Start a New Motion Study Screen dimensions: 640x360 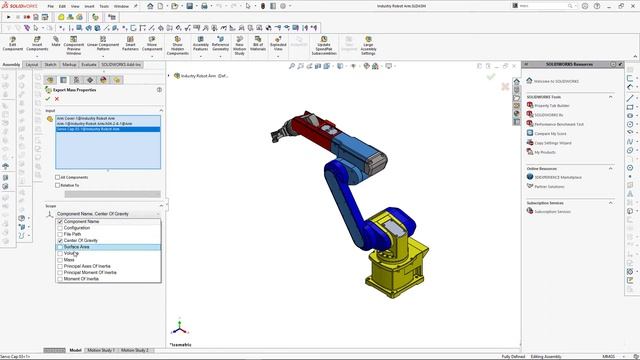(x=240, y=45)
